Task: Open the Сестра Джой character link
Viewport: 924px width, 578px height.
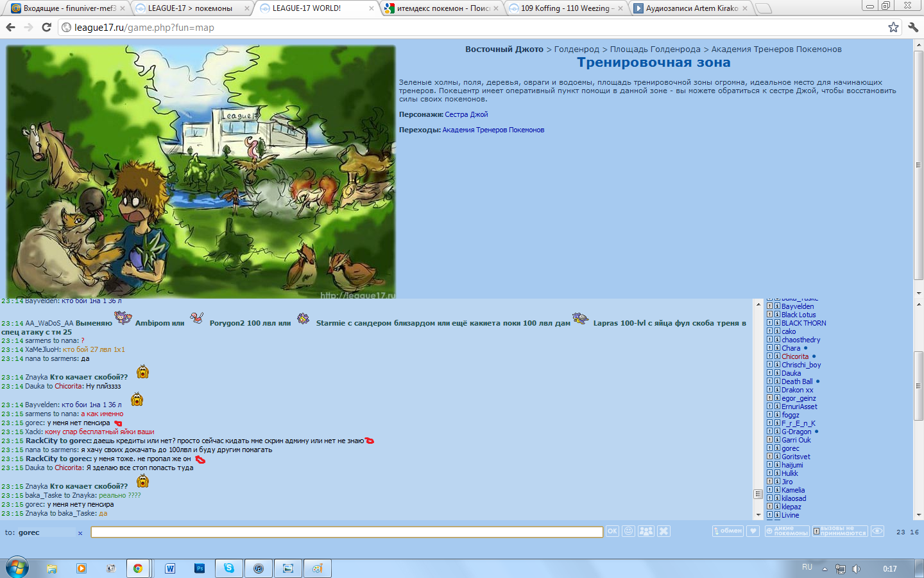Action: pyautogui.click(x=466, y=114)
